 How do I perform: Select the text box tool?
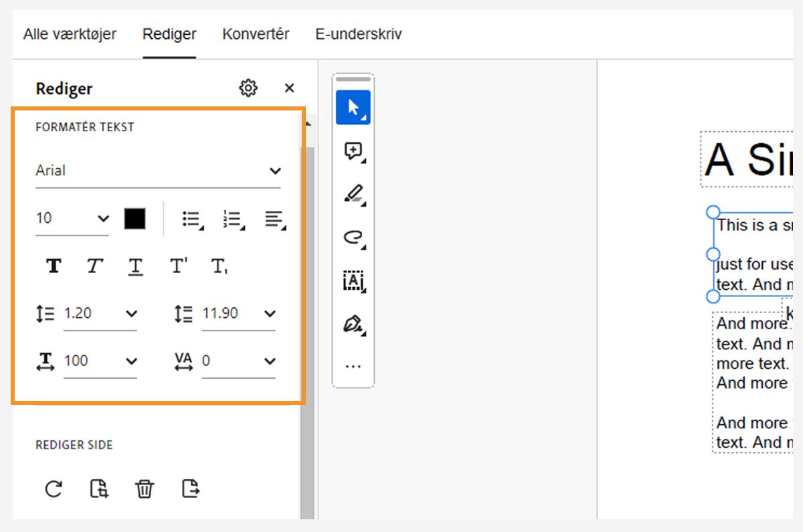click(x=353, y=281)
